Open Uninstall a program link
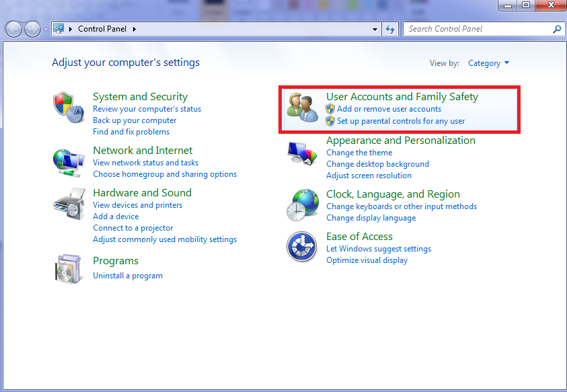 coord(128,276)
